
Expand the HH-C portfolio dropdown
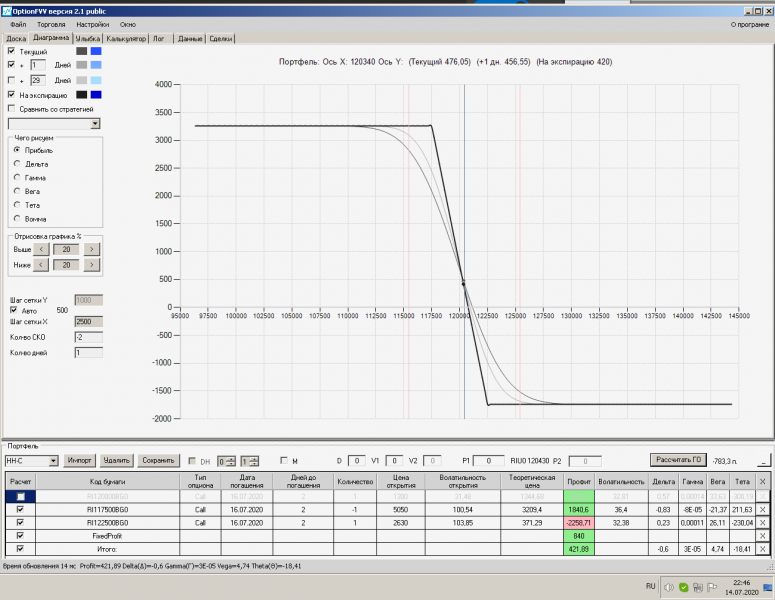click(x=52, y=460)
